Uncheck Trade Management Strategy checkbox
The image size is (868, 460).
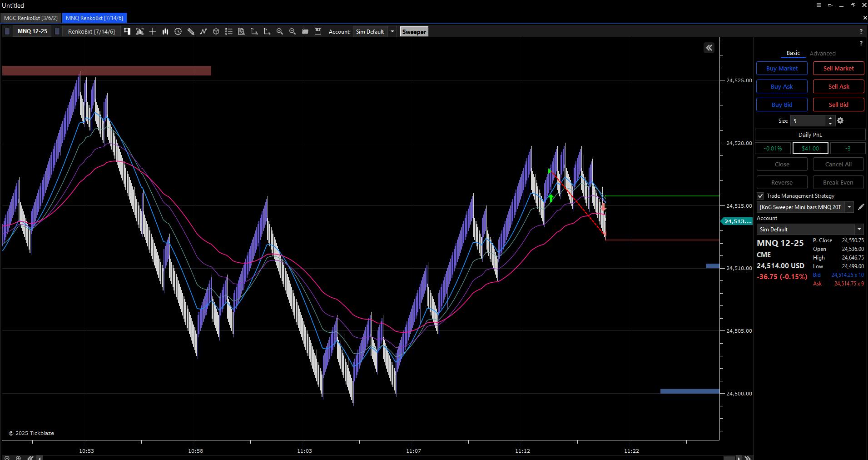click(760, 196)
